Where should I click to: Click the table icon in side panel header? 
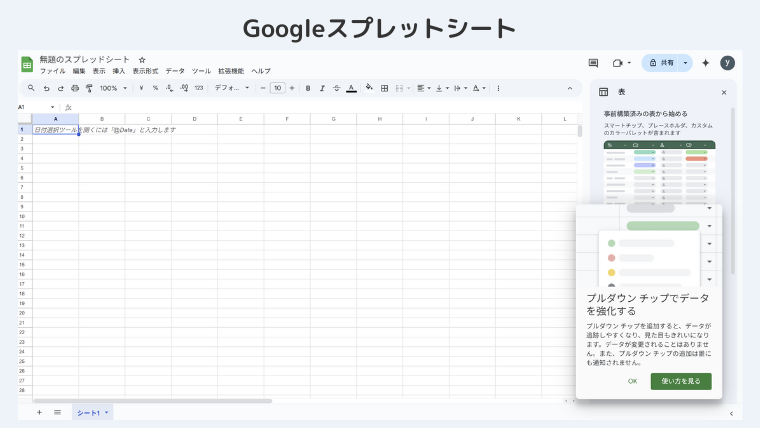click(x=603, y=92)
